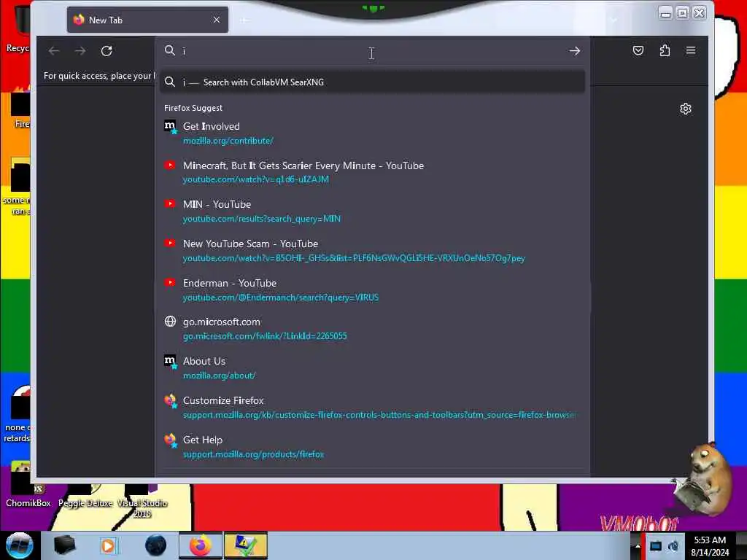Image resolution: width=747 pixels, height=560 pixels.
Task: Open the warning-checkmark taskbar program
Action: (x=246, y=545)
